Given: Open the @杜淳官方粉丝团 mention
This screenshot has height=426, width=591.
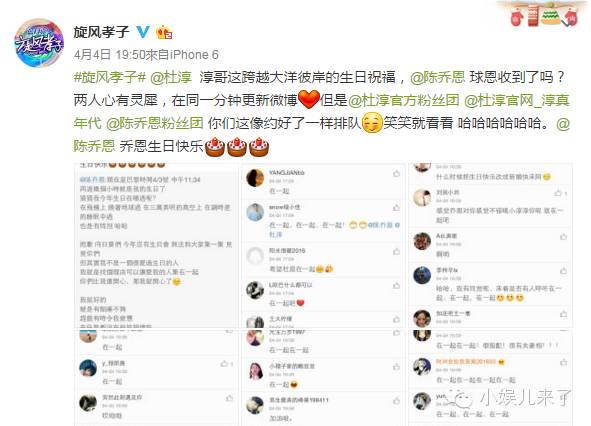Looking at the screenshot, I should click(404, 100).
